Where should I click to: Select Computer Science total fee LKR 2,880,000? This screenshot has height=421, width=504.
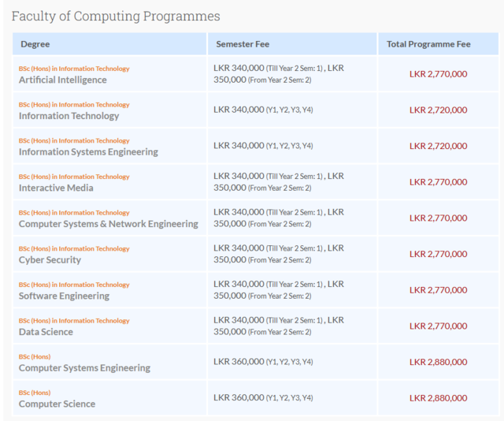click(439, 398)
